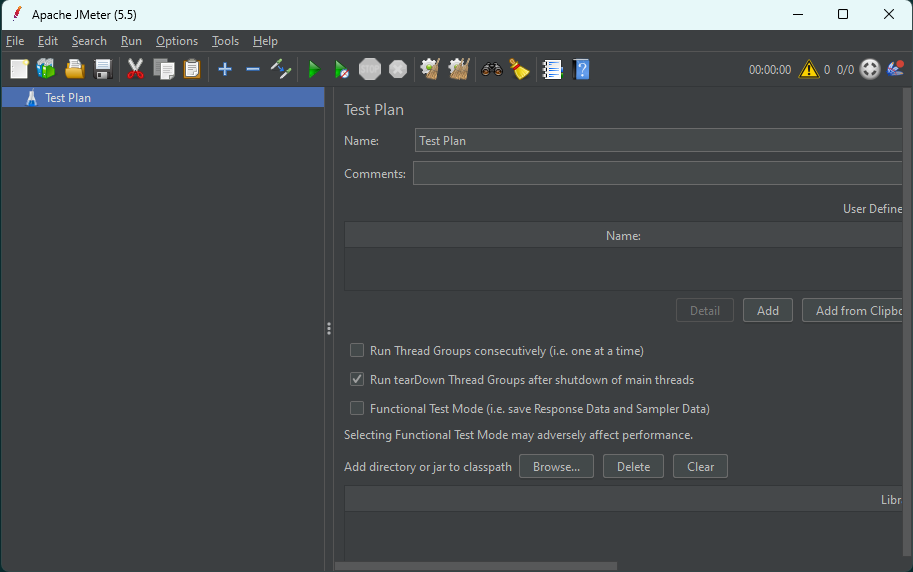Click the Comments text field
The width and height of the screenshot is (913, 572).
point(658,174)
